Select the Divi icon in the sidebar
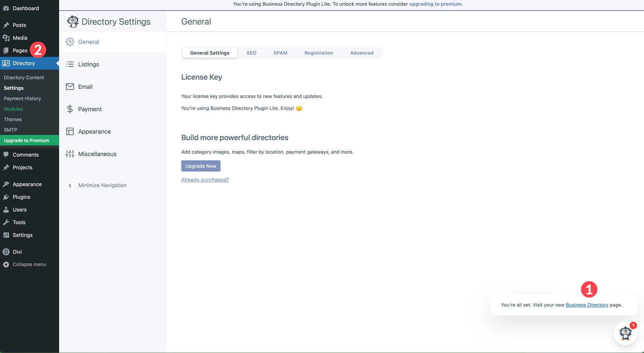 6,252
